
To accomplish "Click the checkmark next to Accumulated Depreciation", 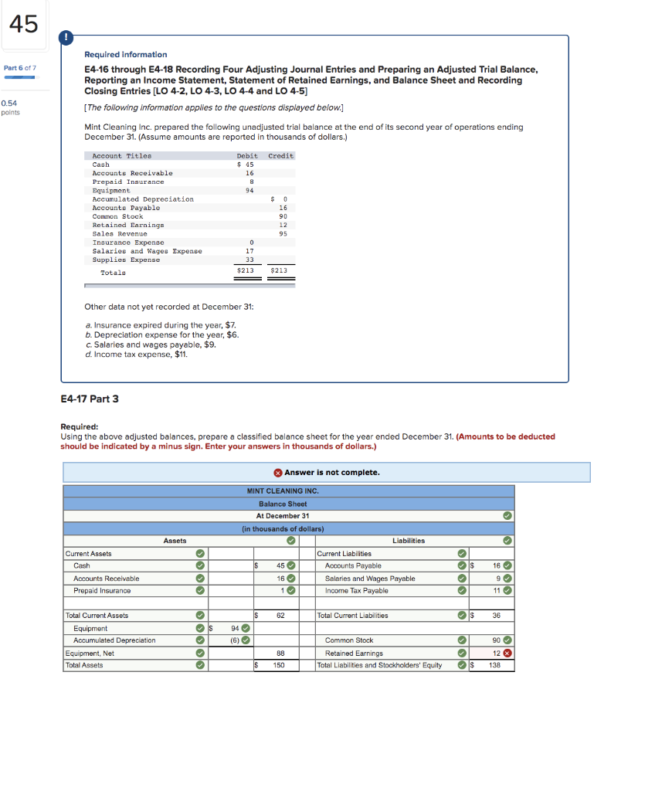I will (199, 640).
